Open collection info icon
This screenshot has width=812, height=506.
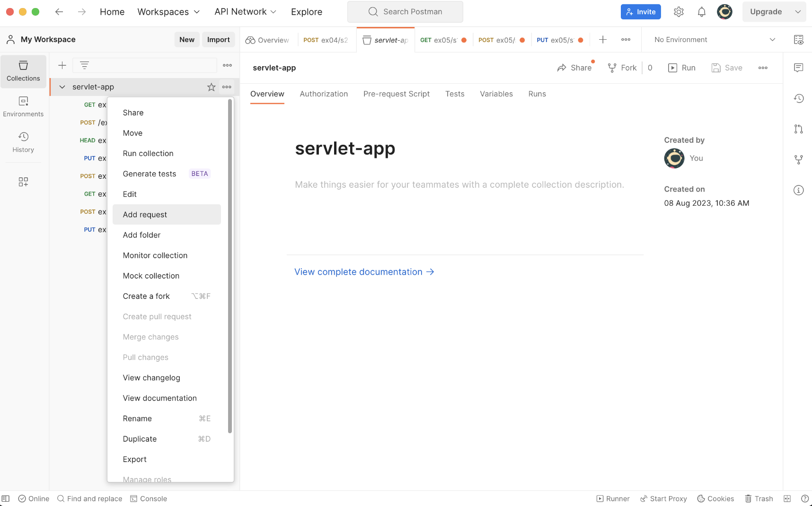[x=799, y=190]
